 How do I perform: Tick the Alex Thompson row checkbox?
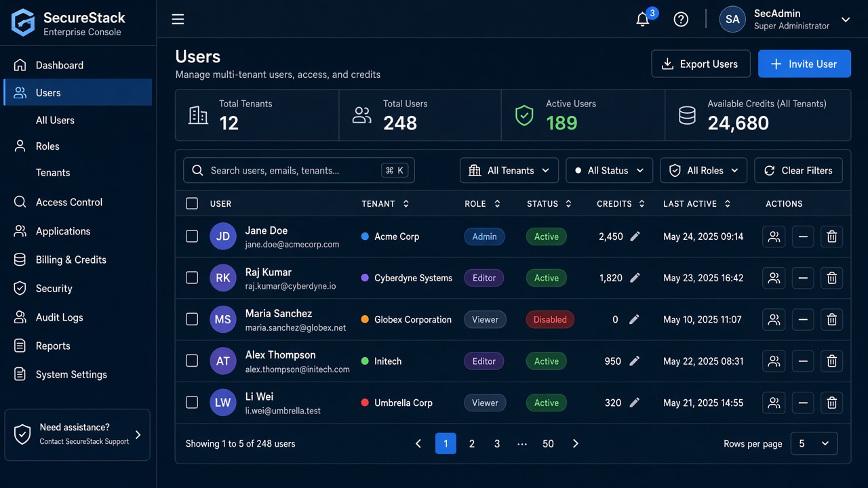point(192,361)
